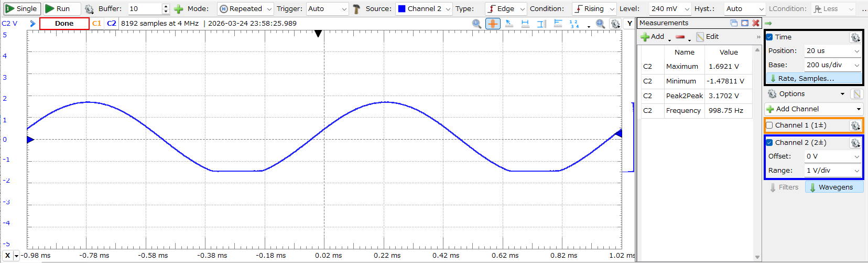Open the Mode Repeated dropdown
The width and height of the screenshot is (868, 263).
(245, 9)
